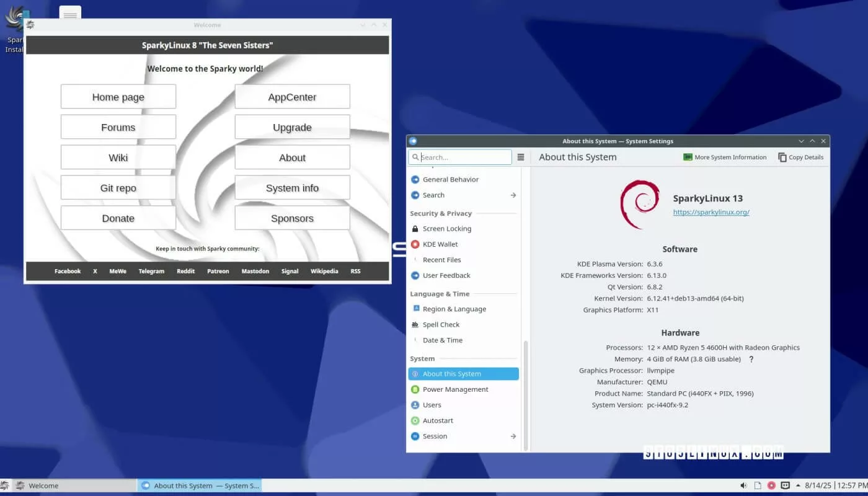
Task: Open the Telegram community link
Action: [x=151, y=271]
